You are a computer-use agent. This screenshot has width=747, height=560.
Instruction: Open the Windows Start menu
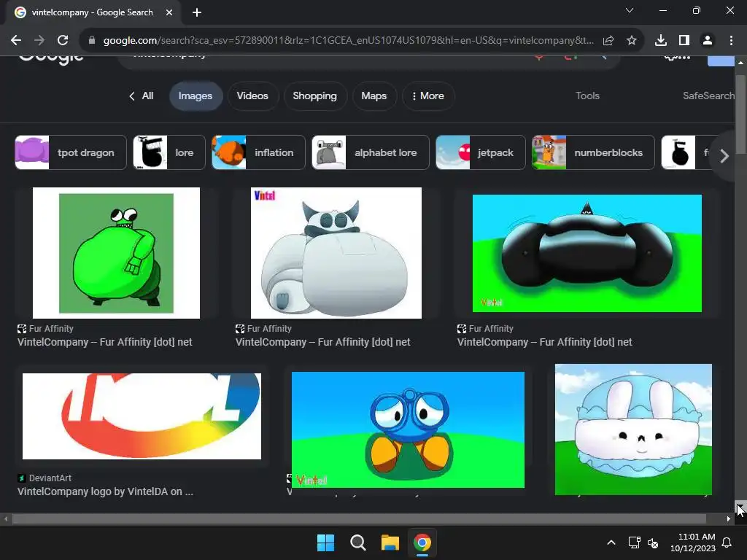coord(326,542)
